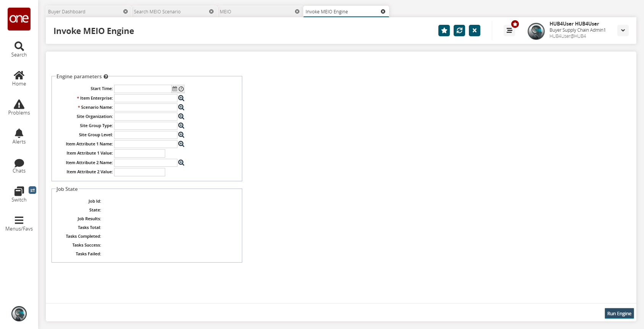Open the Search sidebar item
The width and height of the screenshot is (644, 329).
pyautogui.click(x=19, y=49)
